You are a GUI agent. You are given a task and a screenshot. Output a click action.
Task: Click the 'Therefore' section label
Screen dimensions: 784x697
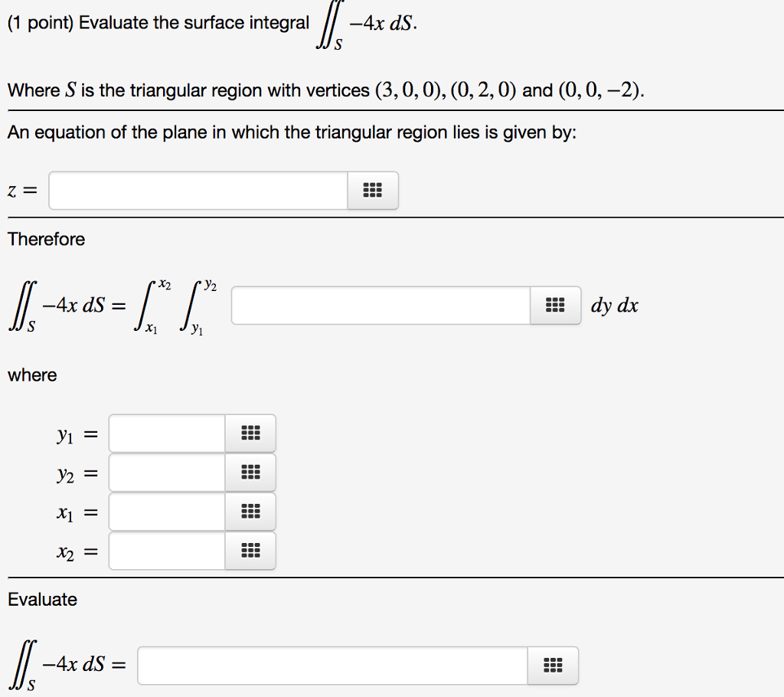click(x=46, y=239)
